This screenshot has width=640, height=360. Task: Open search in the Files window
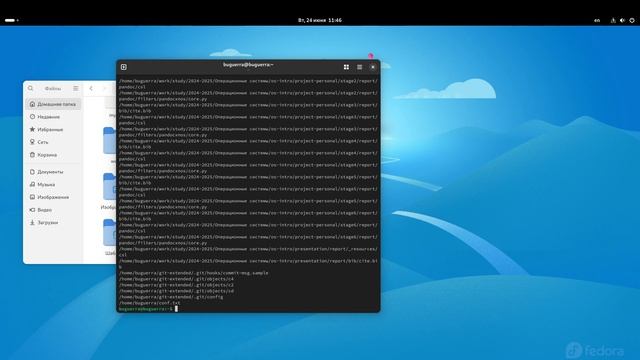point(31,88)
